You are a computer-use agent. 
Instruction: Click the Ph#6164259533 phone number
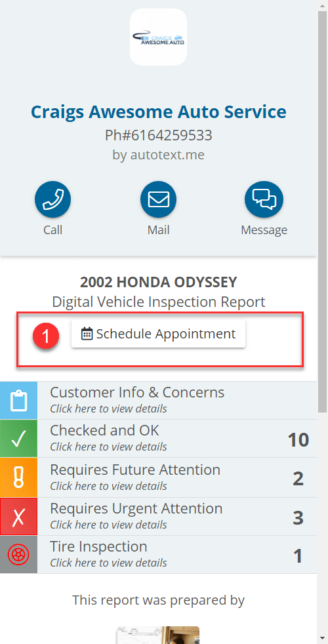(x=158, y=134)
